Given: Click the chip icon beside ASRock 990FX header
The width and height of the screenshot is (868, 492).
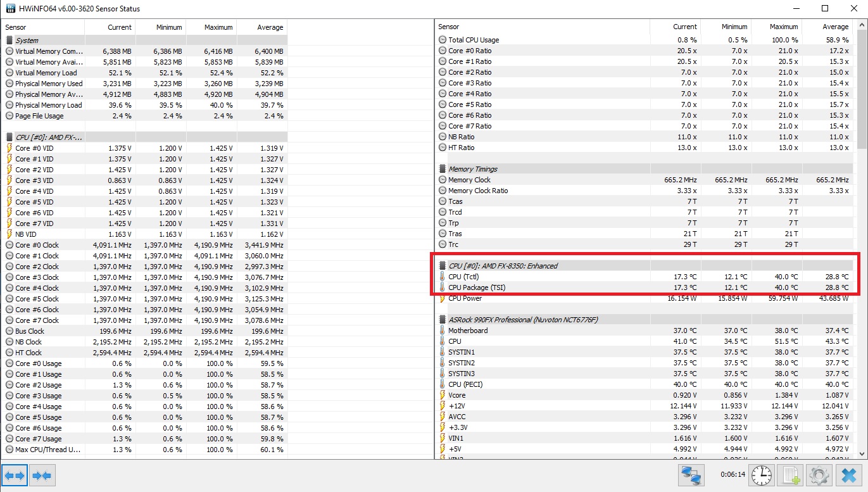Looking at the screenshot, I should 442,320.
